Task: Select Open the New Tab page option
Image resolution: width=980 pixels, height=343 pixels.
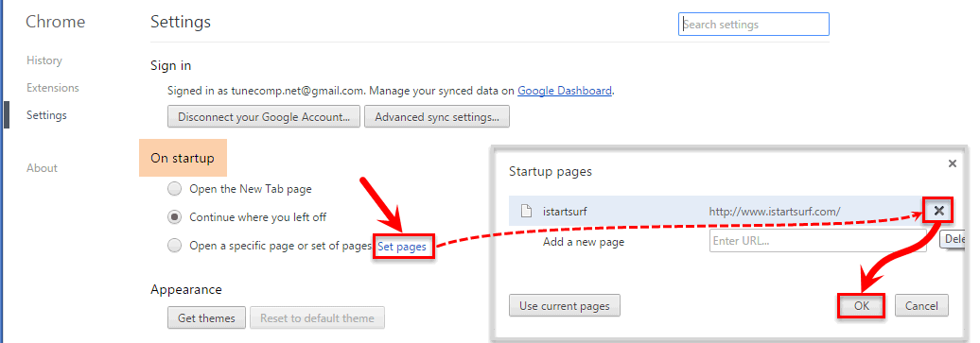Action: pyautogui.click(x=175, y=189)
